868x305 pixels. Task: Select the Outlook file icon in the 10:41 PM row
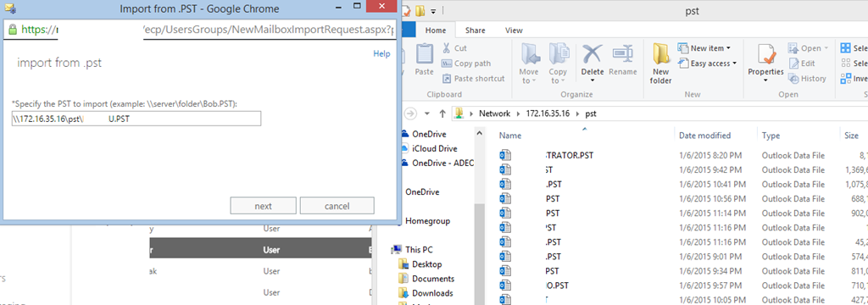pyautogui.click(x=504, y=185)
